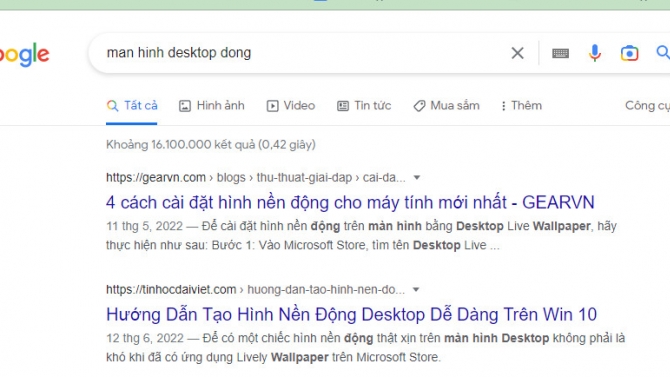Switch to the "Hình ảnh" tab
Image resolution: width=670 pixels, height=377 pixels.
tap(212, 106)
